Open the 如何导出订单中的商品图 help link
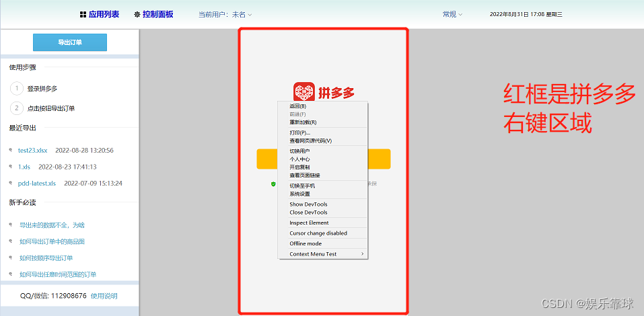The height and width of the screenshot is (316, 644). [x=52, y=241]
